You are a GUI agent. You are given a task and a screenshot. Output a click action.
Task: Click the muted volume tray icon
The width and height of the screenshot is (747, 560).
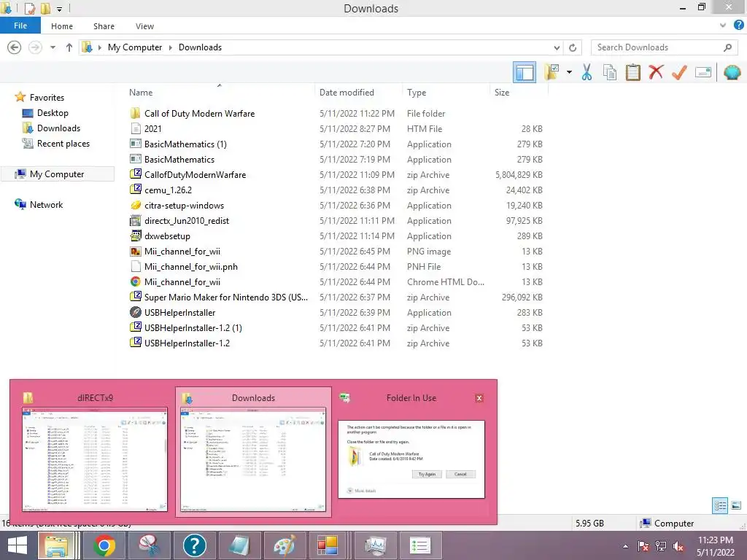(678, 547)
